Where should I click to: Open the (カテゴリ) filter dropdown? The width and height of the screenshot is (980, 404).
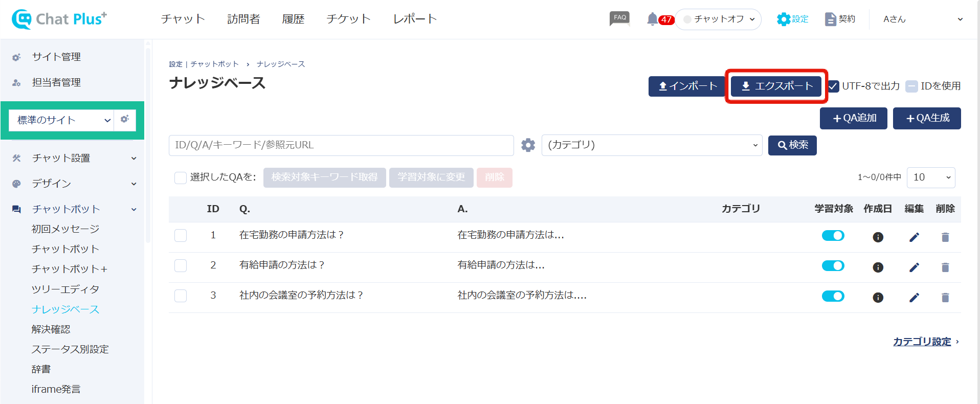point(652,145)
